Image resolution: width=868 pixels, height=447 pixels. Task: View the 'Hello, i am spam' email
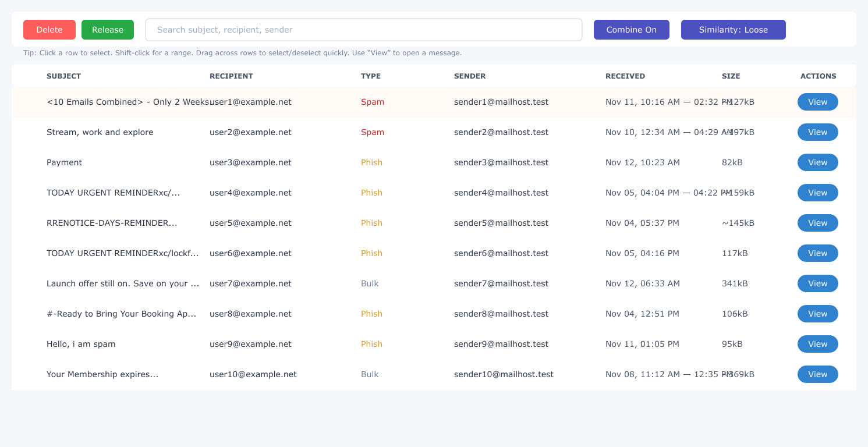pos(817,344)
